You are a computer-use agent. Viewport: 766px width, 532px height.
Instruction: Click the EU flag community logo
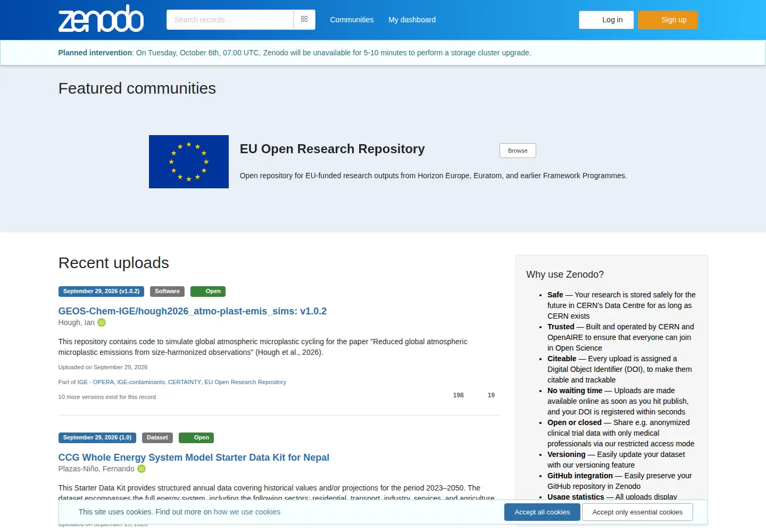point(189,162)
